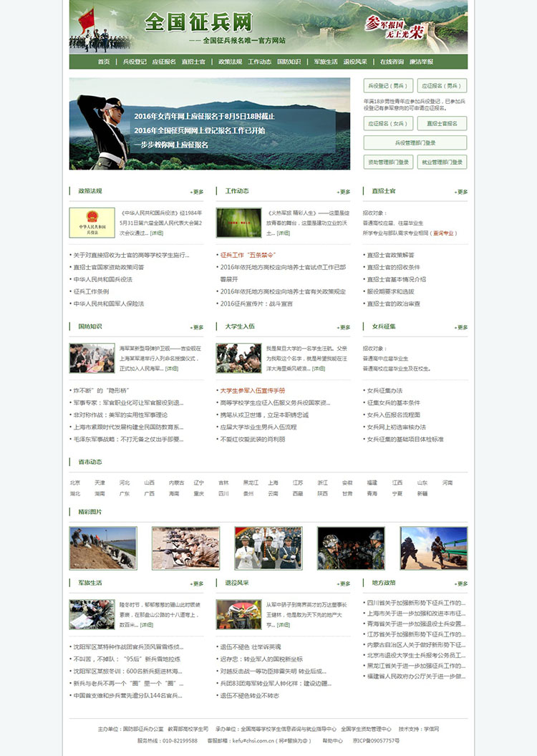
Task: Open 女兵征集办法 link
Action: coord(384,391)
